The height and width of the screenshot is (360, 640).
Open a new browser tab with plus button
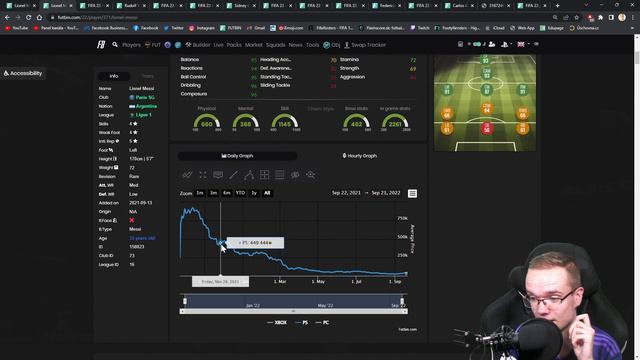coord(558,6)
